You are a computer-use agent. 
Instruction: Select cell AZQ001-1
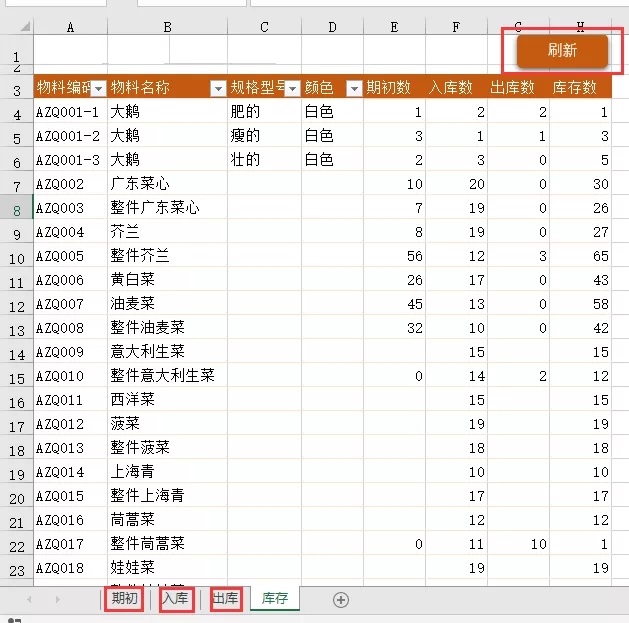[x=71, y=111]
